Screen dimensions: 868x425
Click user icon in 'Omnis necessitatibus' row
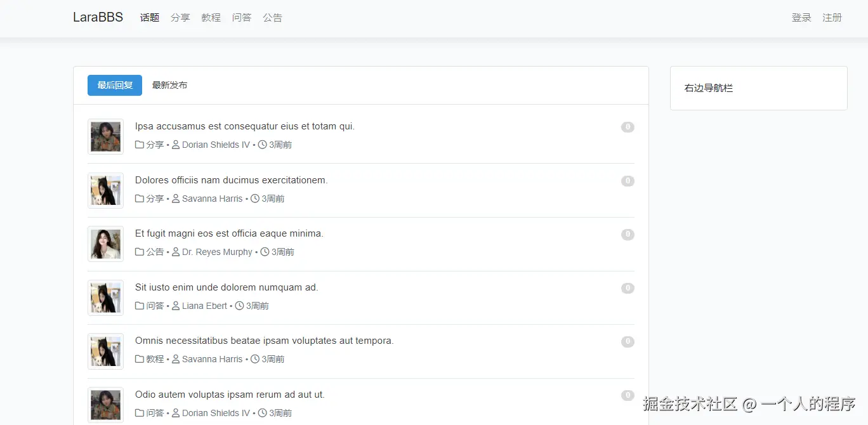point(176,359)
